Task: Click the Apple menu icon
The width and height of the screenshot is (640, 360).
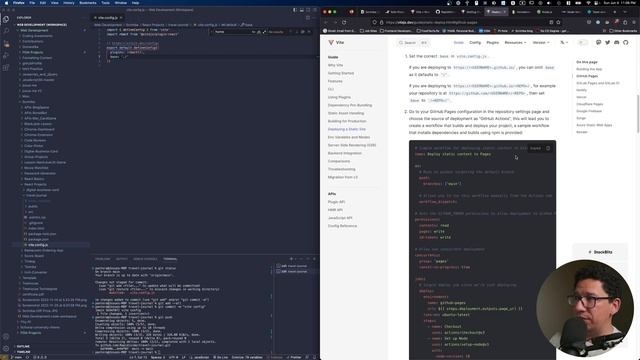Action: [6, 3]
